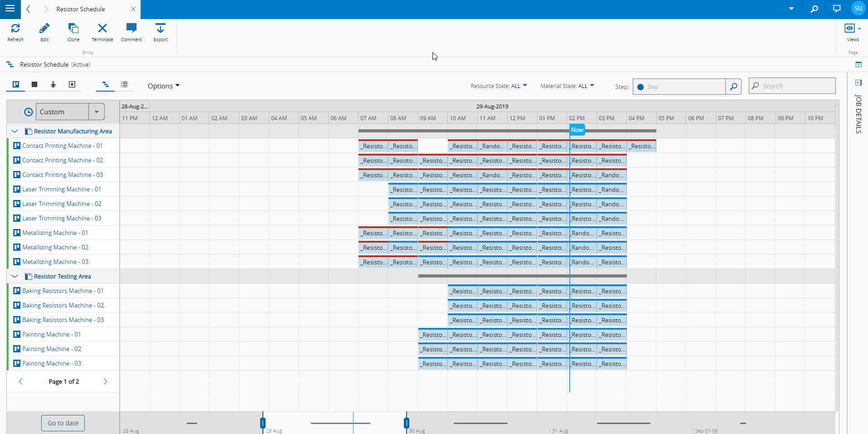
Task: Switch to the person view mode icon
Action: [x=53, y=85]
